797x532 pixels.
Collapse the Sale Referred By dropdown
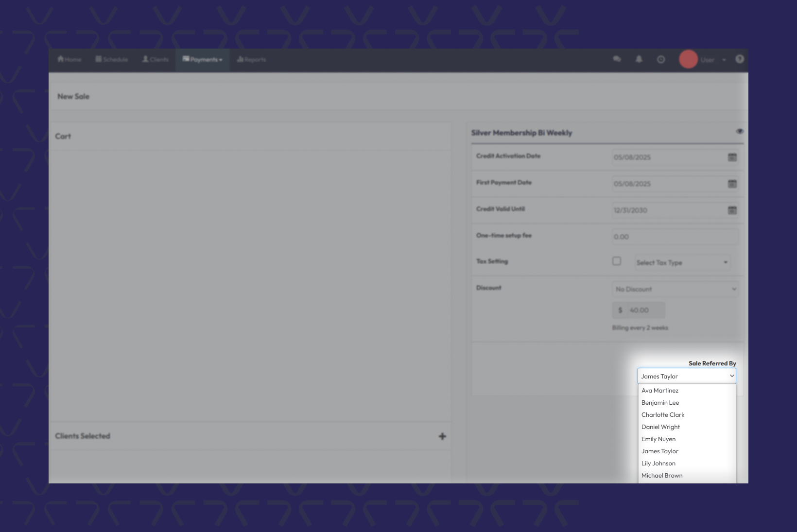686,376
